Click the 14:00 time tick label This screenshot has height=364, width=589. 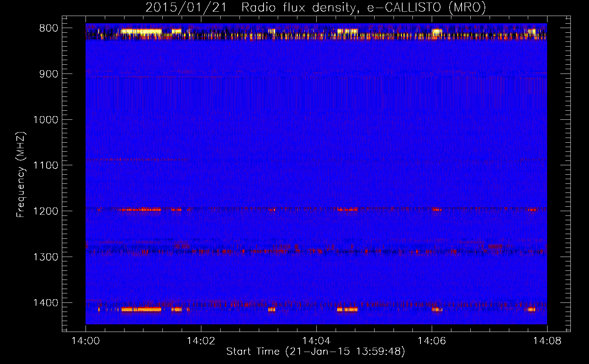point(86,341)
